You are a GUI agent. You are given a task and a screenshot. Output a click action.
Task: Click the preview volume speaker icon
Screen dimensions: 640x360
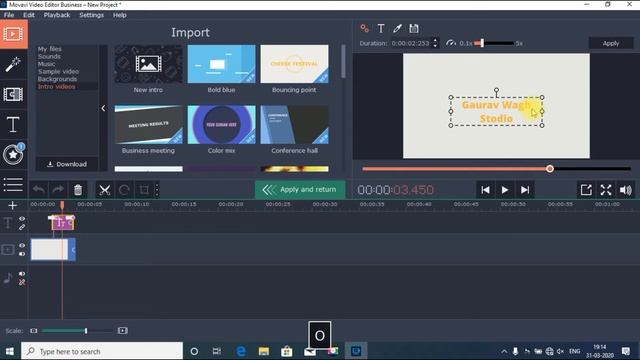625,190
